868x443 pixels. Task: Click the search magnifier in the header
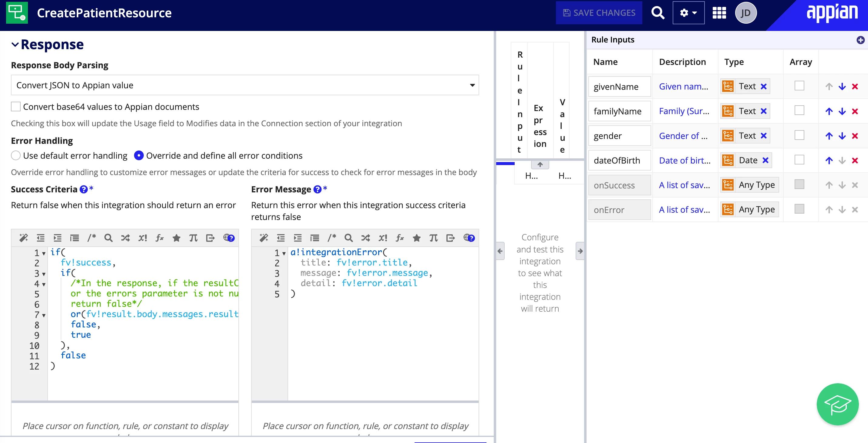(x=658, y=13)
